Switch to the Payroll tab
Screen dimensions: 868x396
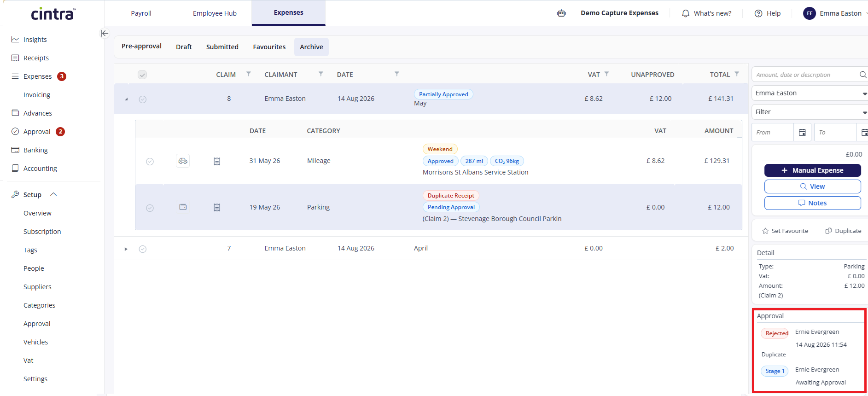(x=141, y=13)
